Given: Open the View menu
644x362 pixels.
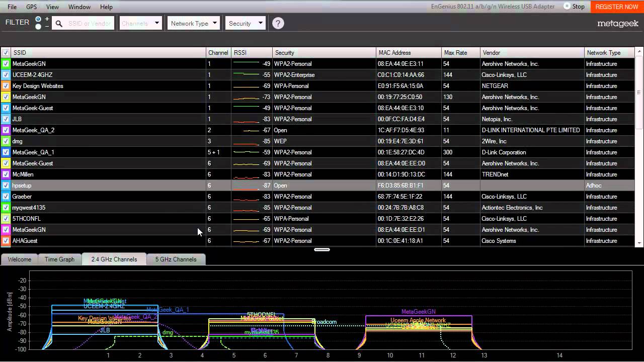Looking at the screenshot, I should (52, 7).
